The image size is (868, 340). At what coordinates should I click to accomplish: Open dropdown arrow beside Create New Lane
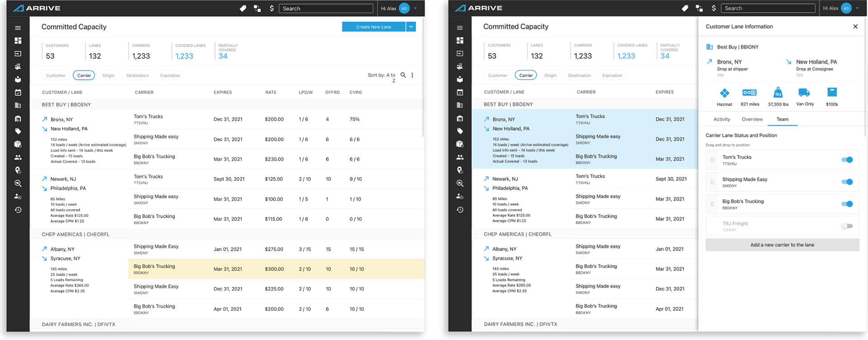(x=411, y=27)
